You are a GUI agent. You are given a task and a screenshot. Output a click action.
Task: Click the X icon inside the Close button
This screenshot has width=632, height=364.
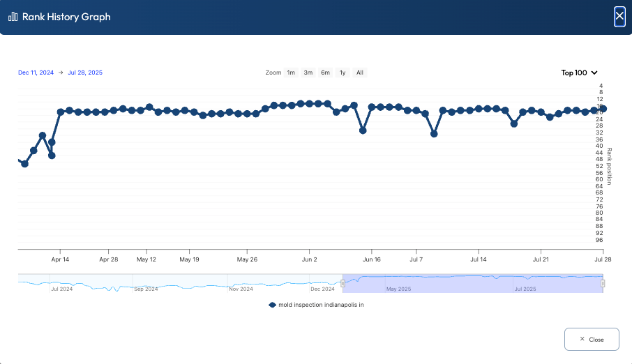coord(582,340)
